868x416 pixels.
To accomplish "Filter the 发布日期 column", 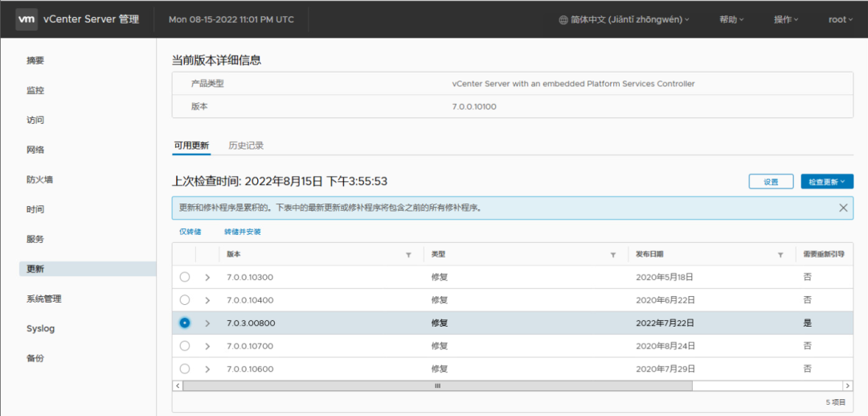I will 780,255.
